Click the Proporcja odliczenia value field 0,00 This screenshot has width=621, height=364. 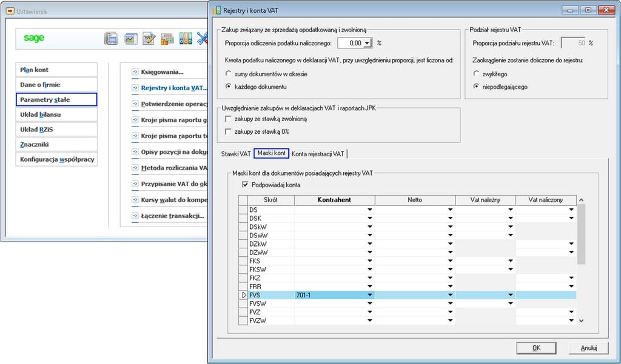pos(350,43)
